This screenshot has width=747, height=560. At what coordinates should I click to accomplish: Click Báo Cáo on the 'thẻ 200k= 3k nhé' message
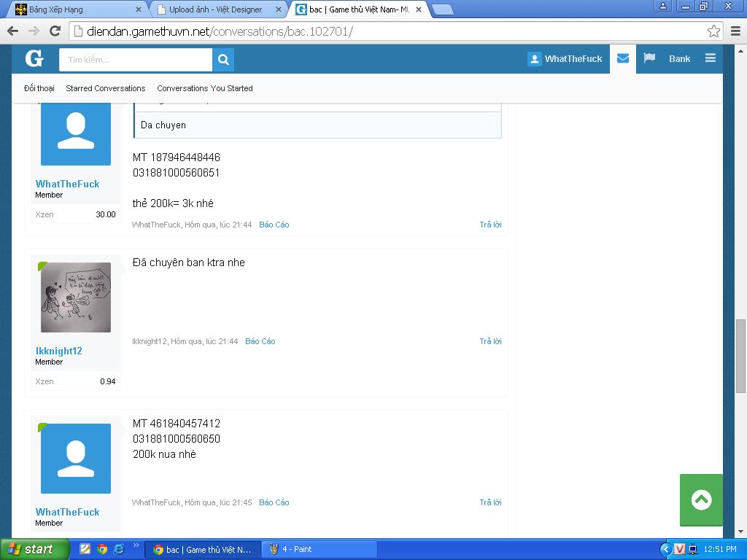(274, 225)
